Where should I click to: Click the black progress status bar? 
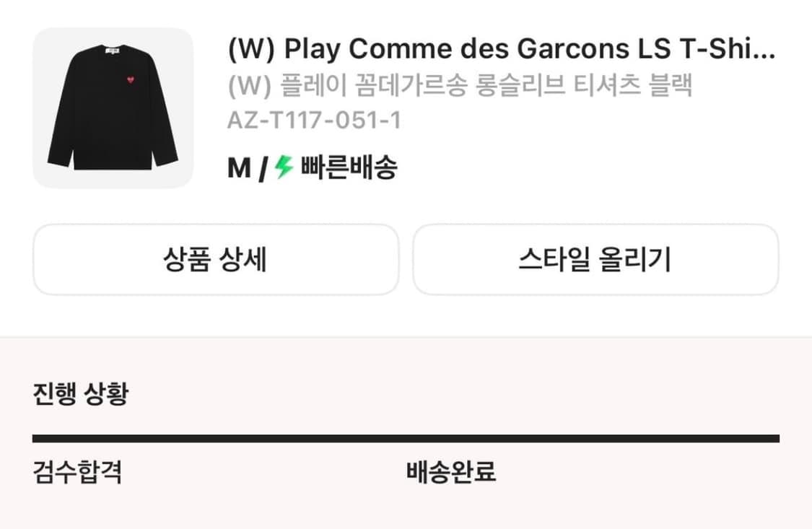(x=406, y=438)
